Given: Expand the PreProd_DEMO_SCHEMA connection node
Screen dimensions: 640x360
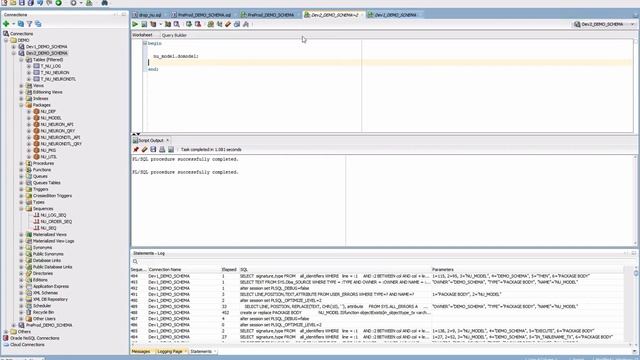Looking at the screenshot, I should coord(14,325).
